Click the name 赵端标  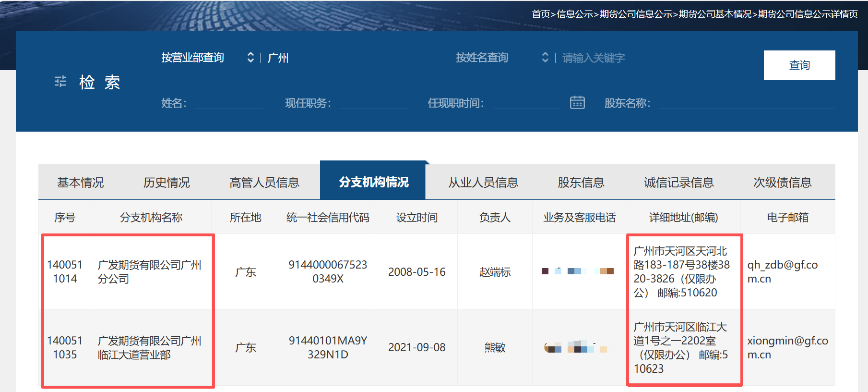[495, 272]
